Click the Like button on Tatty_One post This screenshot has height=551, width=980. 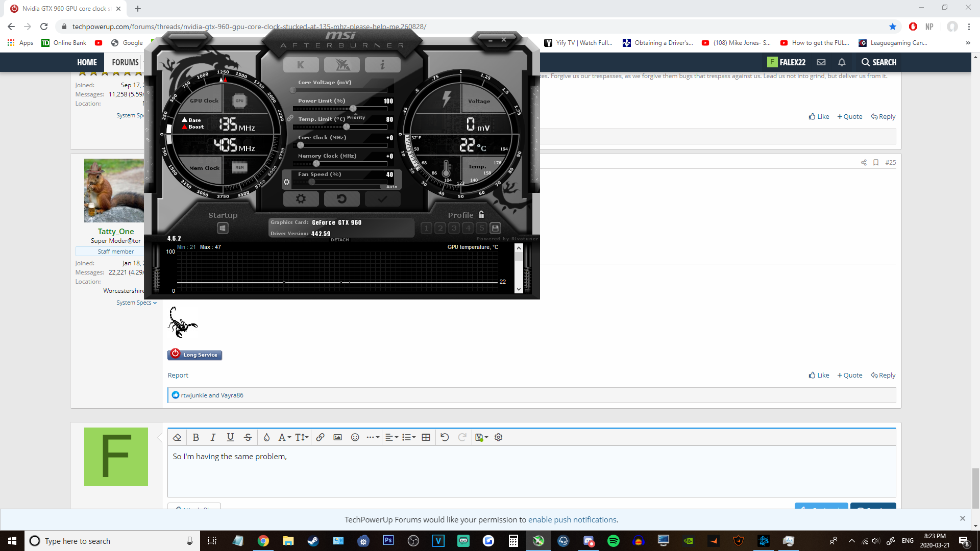coord(819,375)
